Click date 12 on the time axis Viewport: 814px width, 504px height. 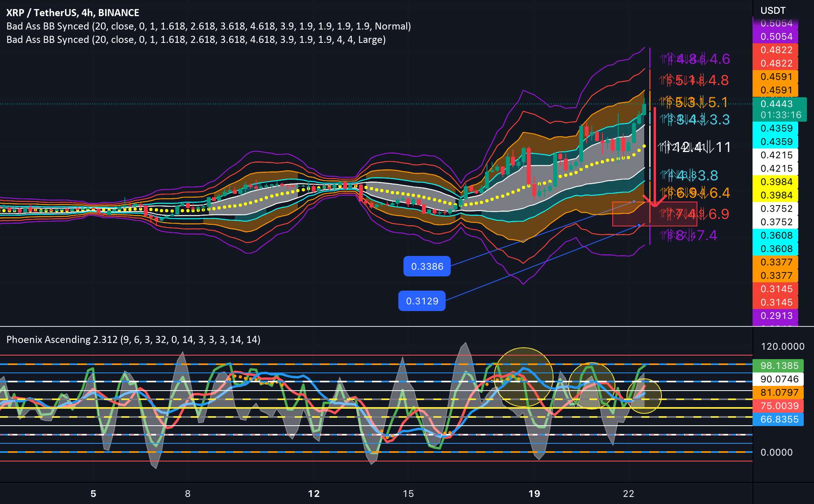pyautogui.click(x=314, y=494)
